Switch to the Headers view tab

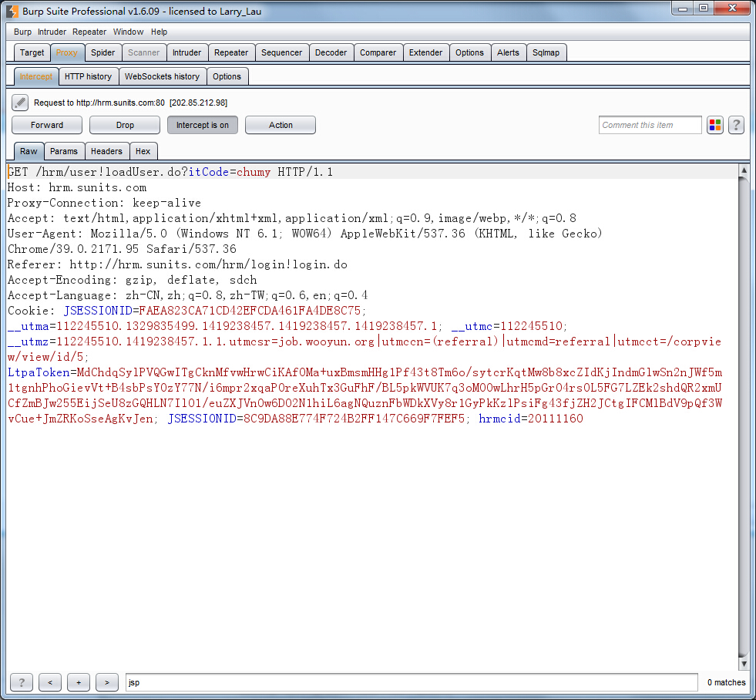(106, 151)
